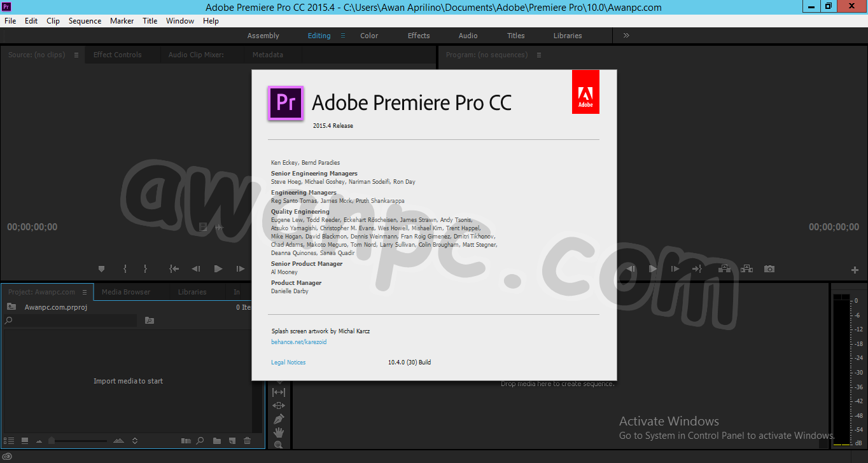Viewport: 868px width, 463px height.
Task: Switch Project panel to Icon view
Action: click(25, 440)
